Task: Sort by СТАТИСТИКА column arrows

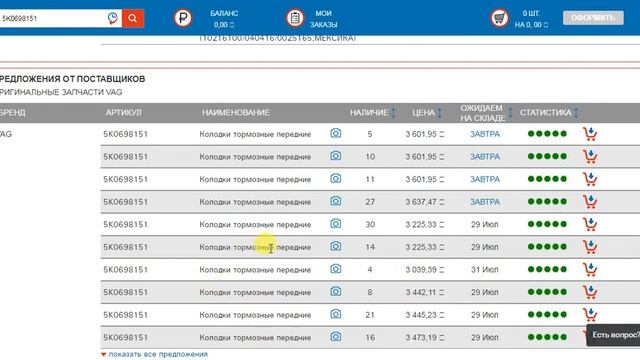Action: coord(576,113)
